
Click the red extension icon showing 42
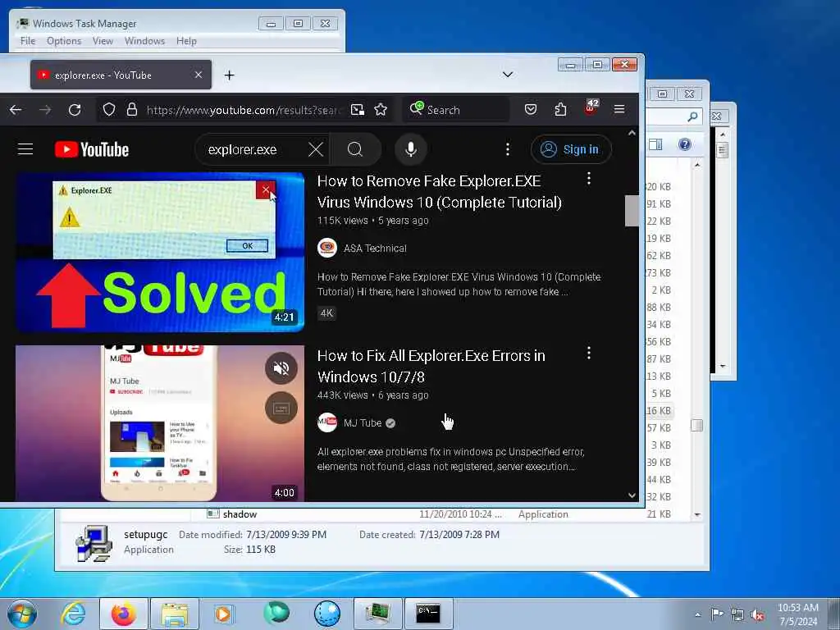tap(591, 107)
